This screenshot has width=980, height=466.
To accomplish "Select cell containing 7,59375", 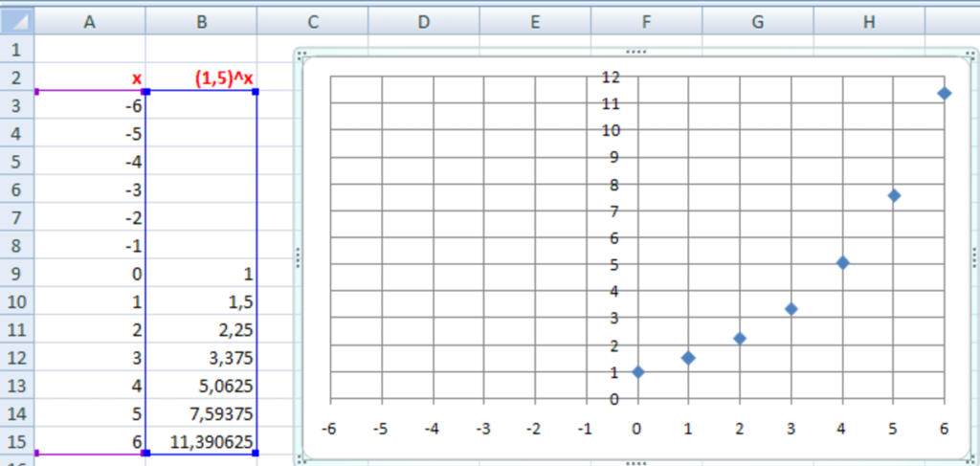I will [x=201, y=413].
